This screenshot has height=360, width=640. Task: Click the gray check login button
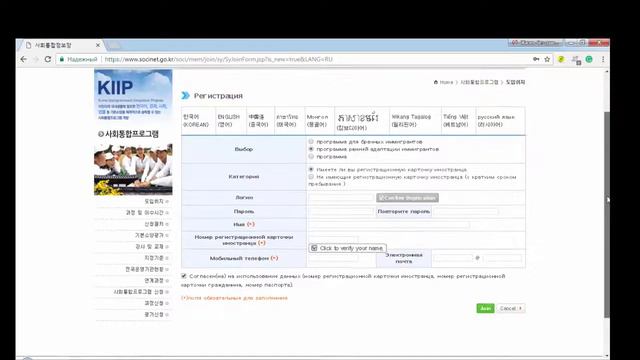pos(407,198)
